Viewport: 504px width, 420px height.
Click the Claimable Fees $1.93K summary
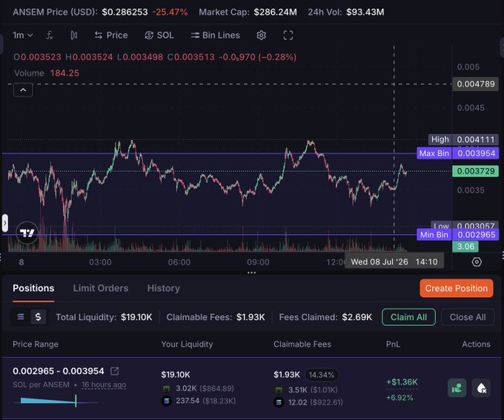coord(216,317)
